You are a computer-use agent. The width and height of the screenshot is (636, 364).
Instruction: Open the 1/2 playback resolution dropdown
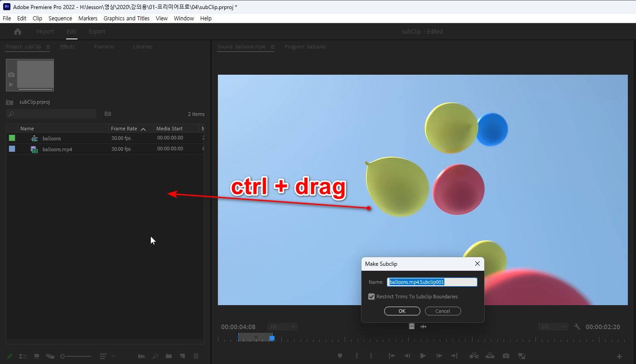click(x=553, y=327)
